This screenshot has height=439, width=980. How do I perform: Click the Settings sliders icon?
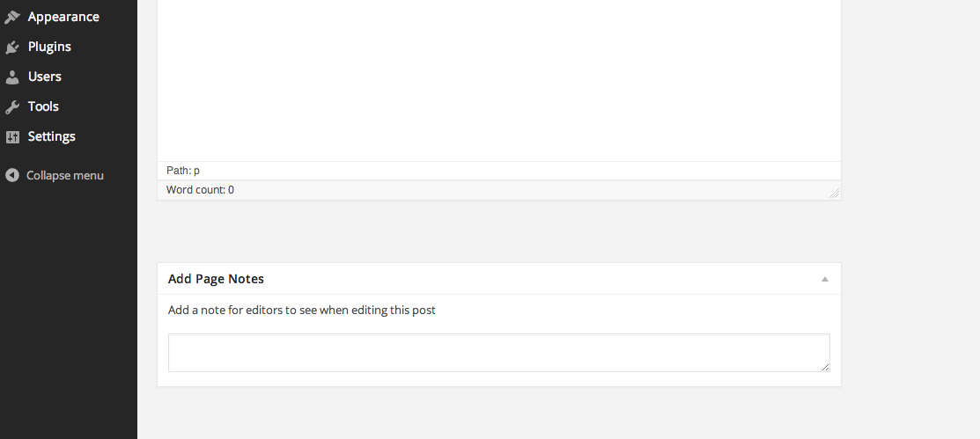pyautogui.click(x=11, y=136)
